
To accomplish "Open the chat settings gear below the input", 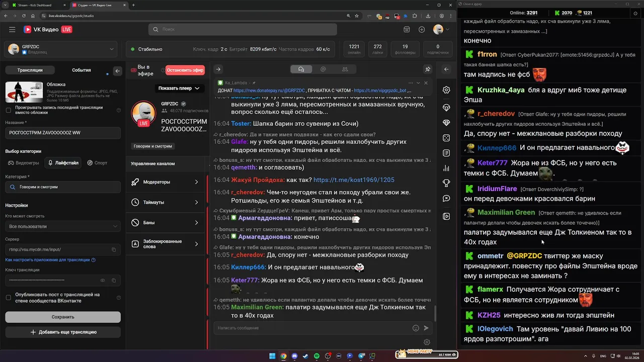I will [427, 342].
